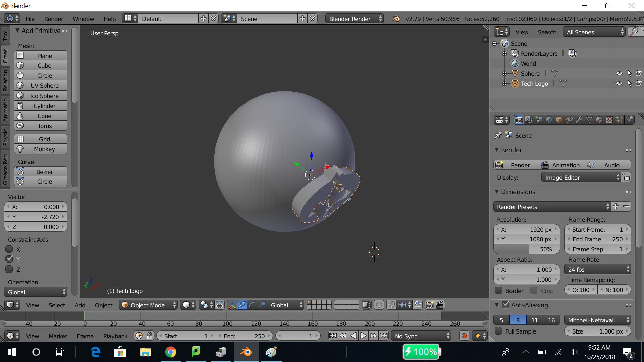Open the World properties tab icon

point(549,120)
